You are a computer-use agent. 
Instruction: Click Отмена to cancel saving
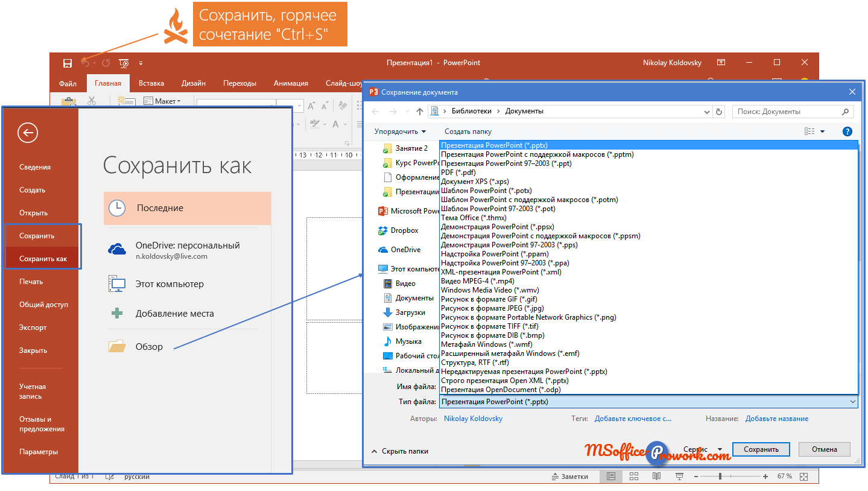point(824,449)
